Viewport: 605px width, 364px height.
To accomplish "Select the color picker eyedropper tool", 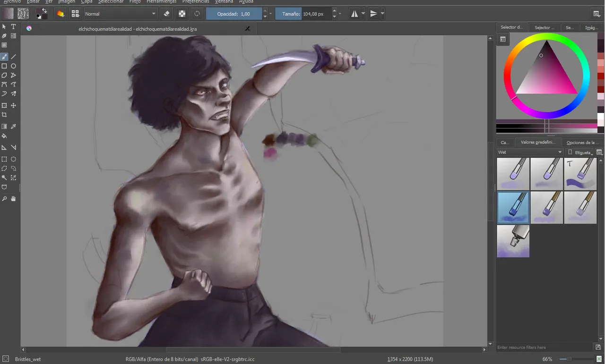I will pyautogui.click(x=13, y=127).
